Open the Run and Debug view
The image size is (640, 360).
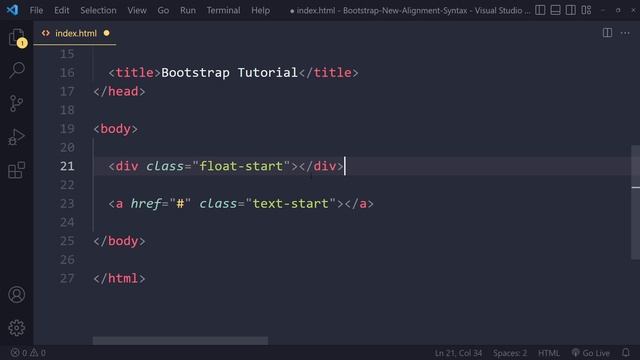click(x=17, y=137)
